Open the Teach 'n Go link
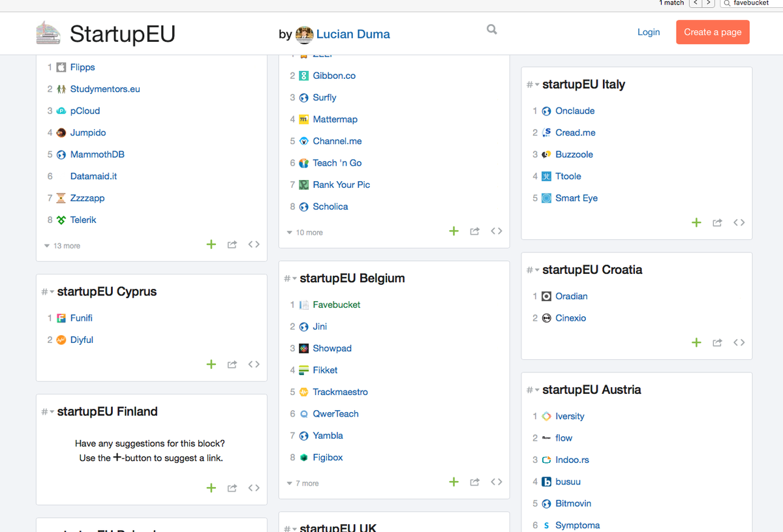 pyautogui.click(x=337, y=163)
